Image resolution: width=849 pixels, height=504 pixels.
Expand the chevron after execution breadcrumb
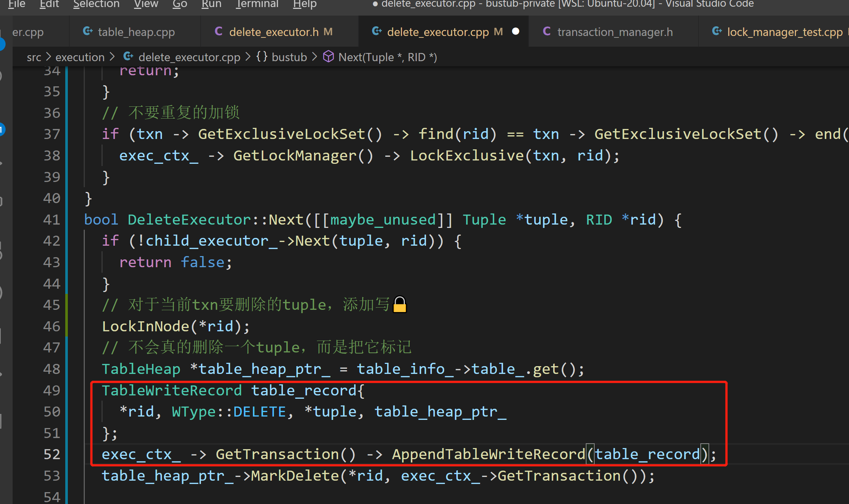pos(112,57)
